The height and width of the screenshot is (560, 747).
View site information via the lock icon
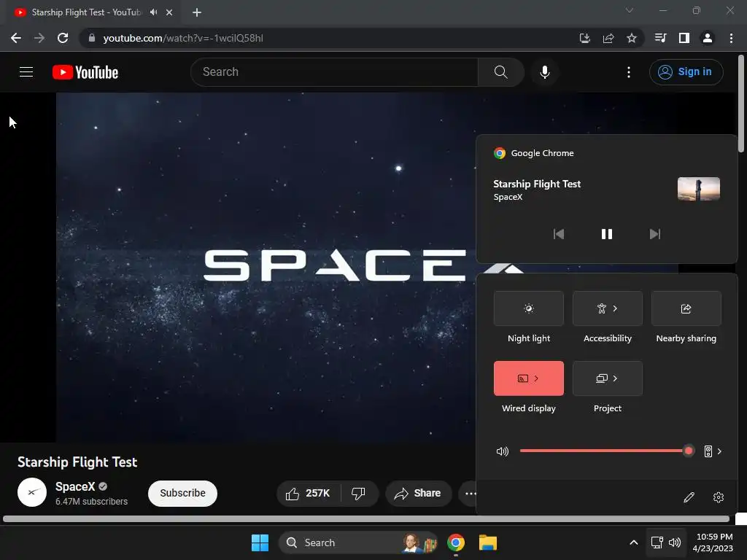pos(92,38)
